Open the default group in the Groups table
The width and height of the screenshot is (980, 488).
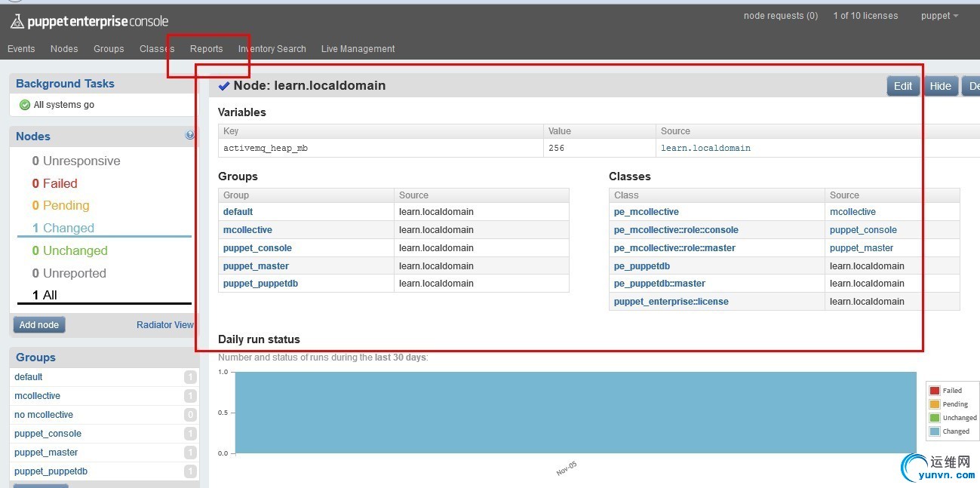[x=238, y=212]
